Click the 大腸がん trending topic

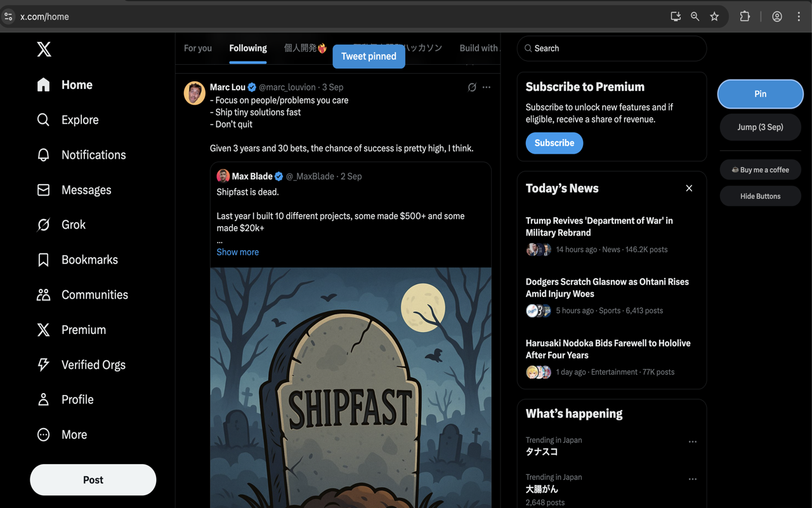coord(542,489)
